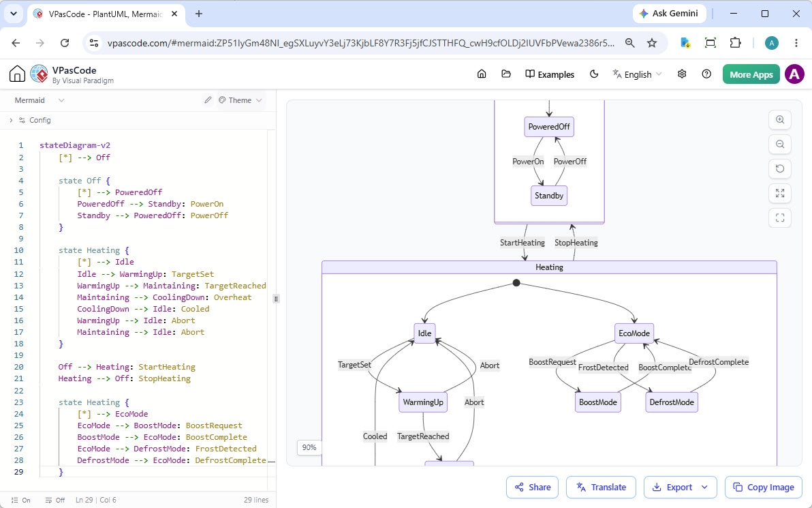Reset the diagram view rotation icon
Viewport: 812px width, 508px height.
780,168
